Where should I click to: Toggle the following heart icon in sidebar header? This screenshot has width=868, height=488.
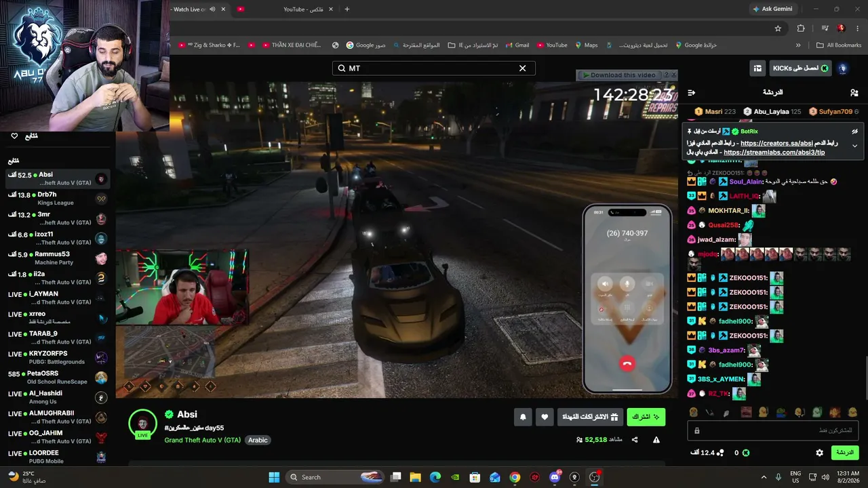14,136
